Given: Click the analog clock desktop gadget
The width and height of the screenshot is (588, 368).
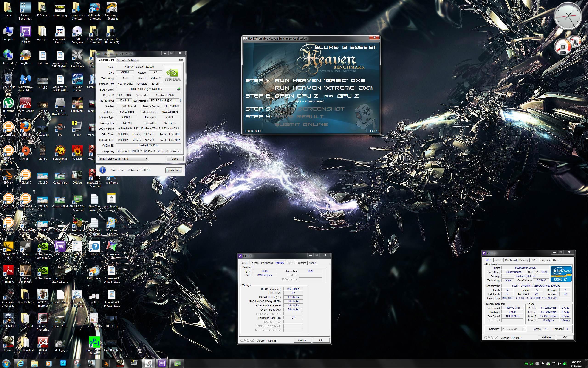Looking at the screenshot, I should click(x=568, y=16).
